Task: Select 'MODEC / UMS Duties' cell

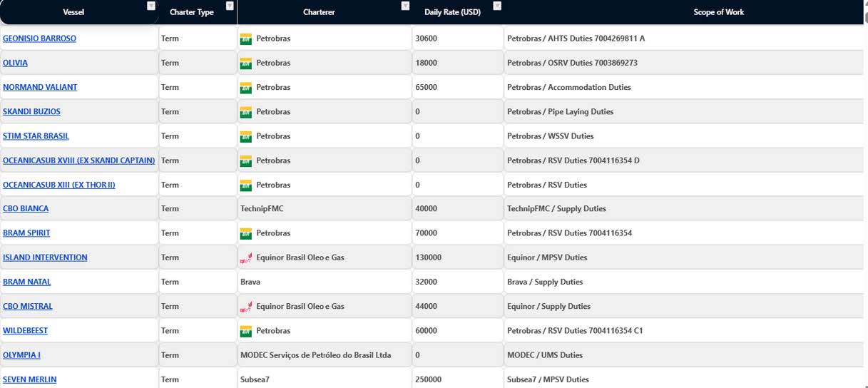Action: point(685,355)
